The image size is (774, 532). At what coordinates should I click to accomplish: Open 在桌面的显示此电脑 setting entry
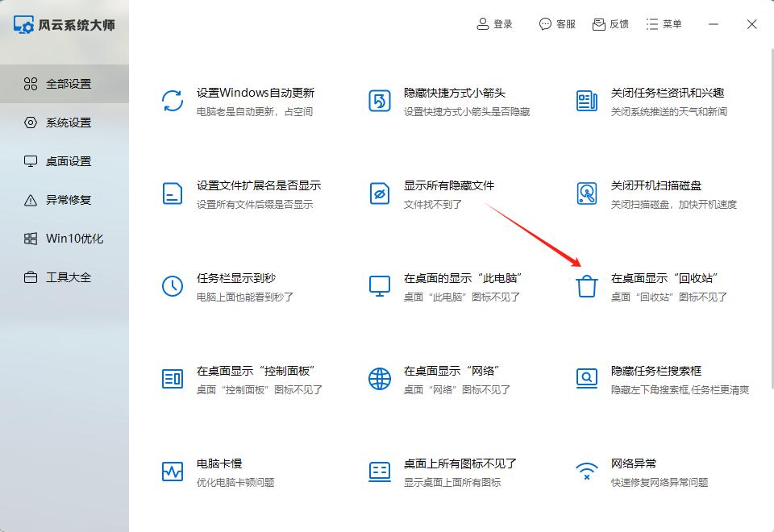point(379,286)
